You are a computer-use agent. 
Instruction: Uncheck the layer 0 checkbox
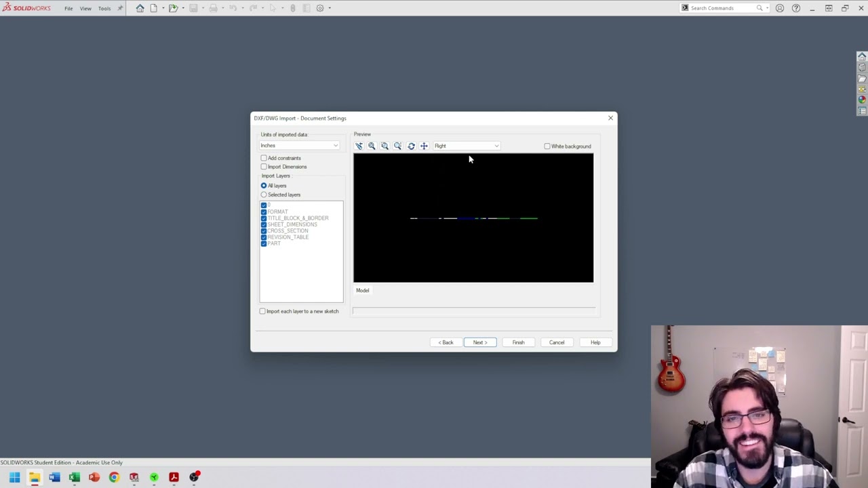[x=264, y=205]
